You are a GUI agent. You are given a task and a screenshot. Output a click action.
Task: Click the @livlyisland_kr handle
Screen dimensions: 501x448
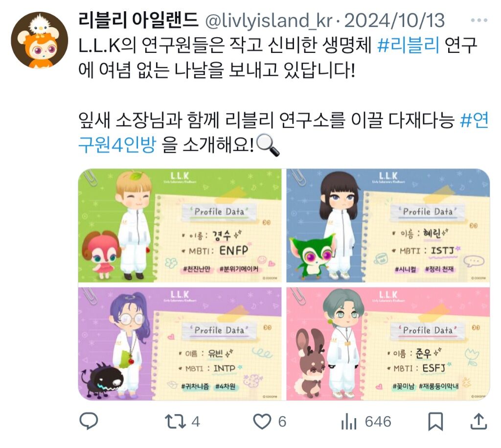269,21
